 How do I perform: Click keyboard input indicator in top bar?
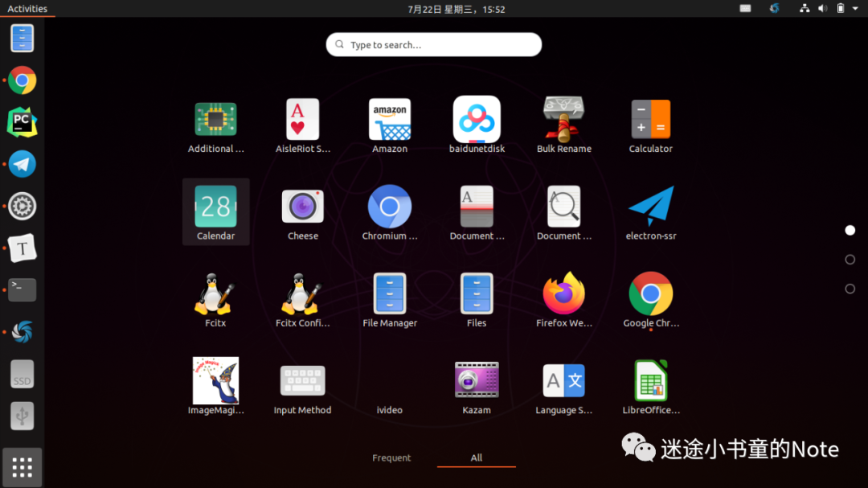pyautogui.click(x=745, y=8)
